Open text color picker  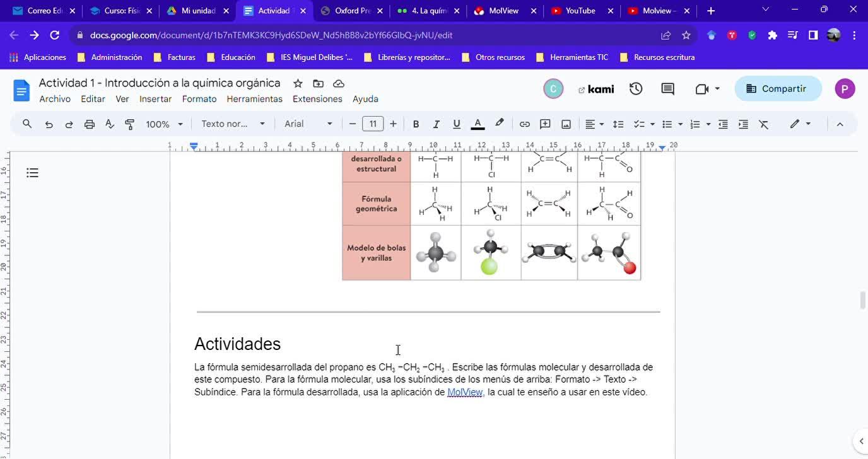[x=478, y=124]
